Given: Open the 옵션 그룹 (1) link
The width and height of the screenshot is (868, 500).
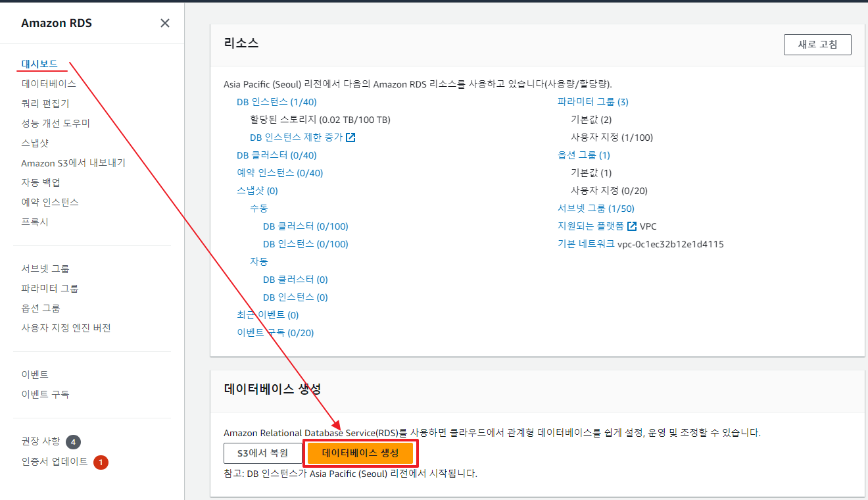Looking at the screenshot, I should (x=584, y=155).
